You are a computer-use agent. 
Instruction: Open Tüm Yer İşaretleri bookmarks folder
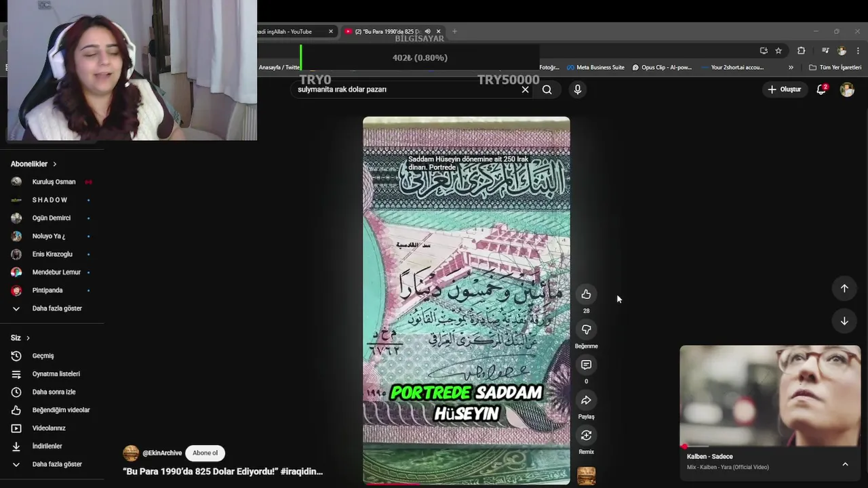point(835,67)
